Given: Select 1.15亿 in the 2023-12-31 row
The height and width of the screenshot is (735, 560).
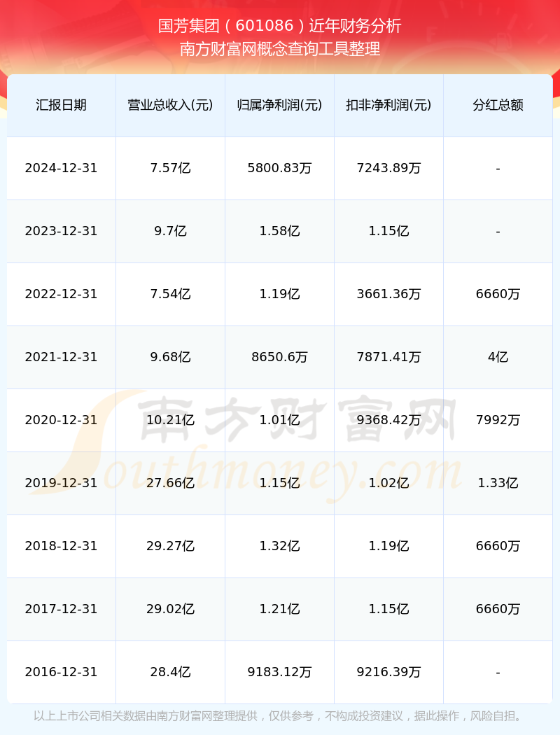Looking at the screenshot, I should [x=389, y=231].
